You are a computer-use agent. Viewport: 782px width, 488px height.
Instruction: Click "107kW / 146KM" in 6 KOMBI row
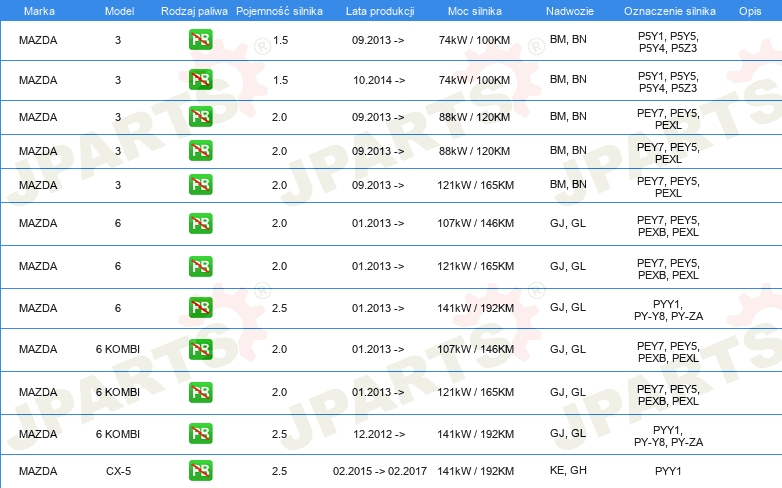pyautogui.click(x=475, y=349)
